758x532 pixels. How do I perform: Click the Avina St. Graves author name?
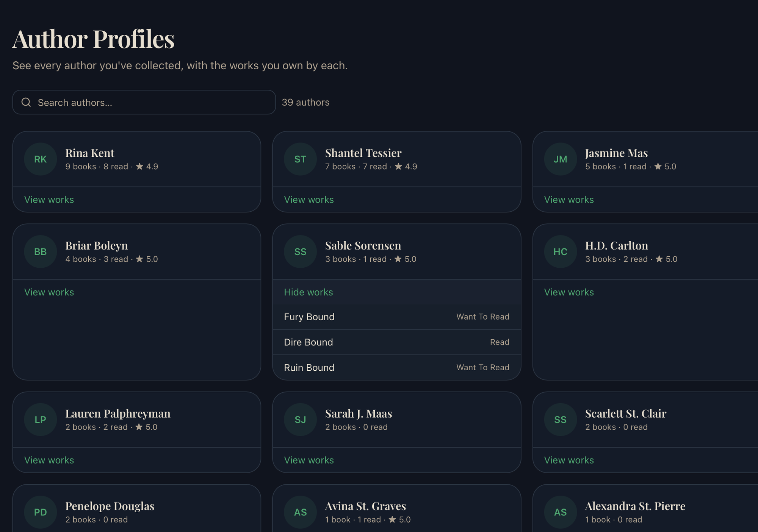point(365,506)
